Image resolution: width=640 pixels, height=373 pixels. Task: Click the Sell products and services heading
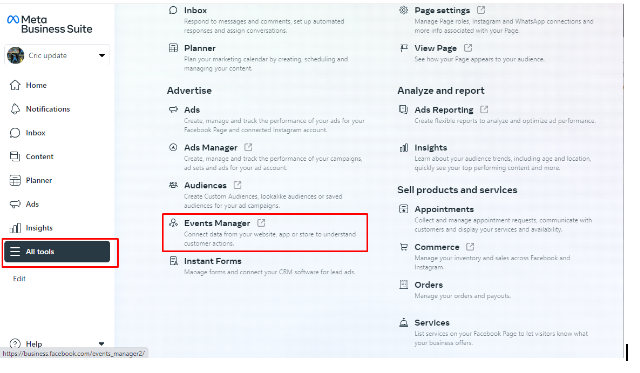pyautogui.click(x=457, y=190)
